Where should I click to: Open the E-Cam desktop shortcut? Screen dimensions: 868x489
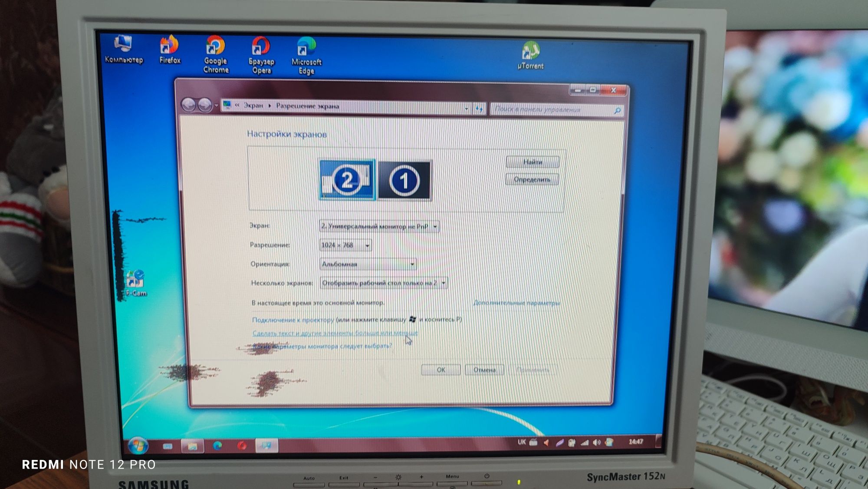pyautogui.click(x=136, y=284)
